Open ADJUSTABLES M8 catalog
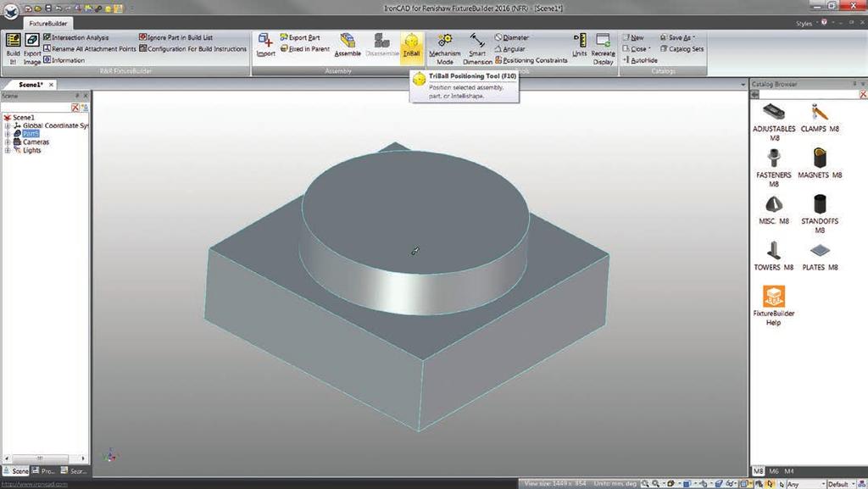 click(774, 122)
